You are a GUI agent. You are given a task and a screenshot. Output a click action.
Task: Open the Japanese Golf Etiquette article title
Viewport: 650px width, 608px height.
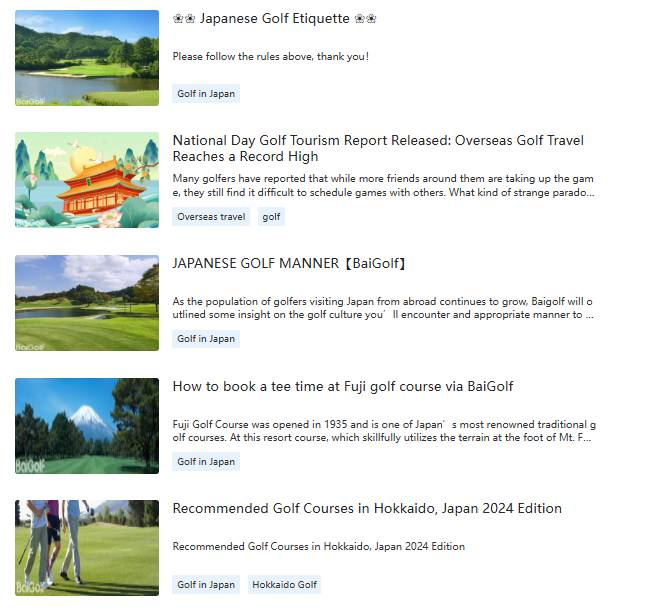pos(274,18)
